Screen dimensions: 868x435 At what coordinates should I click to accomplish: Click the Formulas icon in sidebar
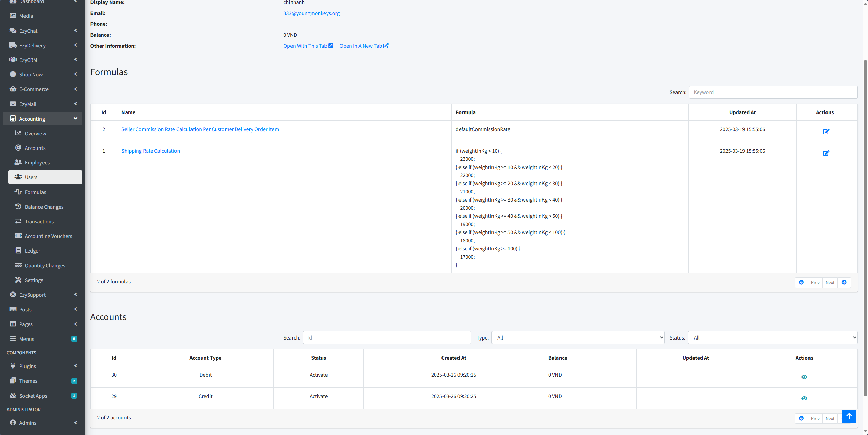coord(18,192)
